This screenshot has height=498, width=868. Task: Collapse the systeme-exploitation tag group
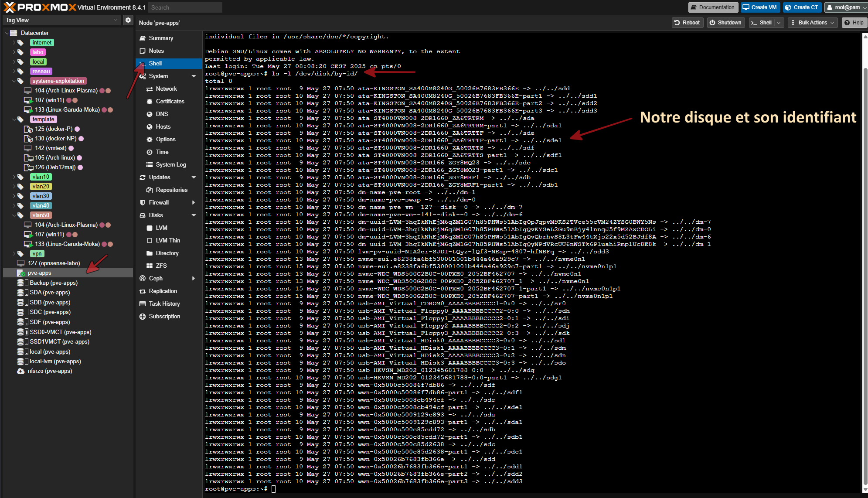click(14, 81)
